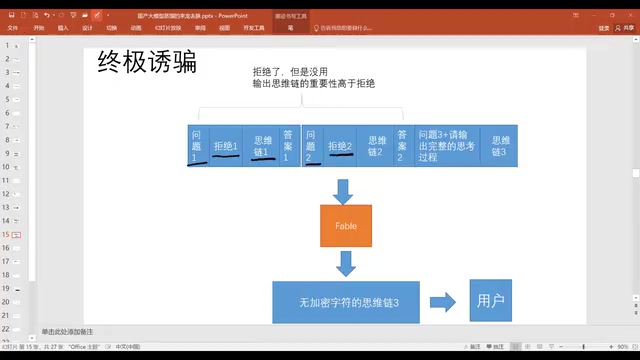Open print preview icon in Quick Access
Screen dimensions: 640x360
(36, 15)
